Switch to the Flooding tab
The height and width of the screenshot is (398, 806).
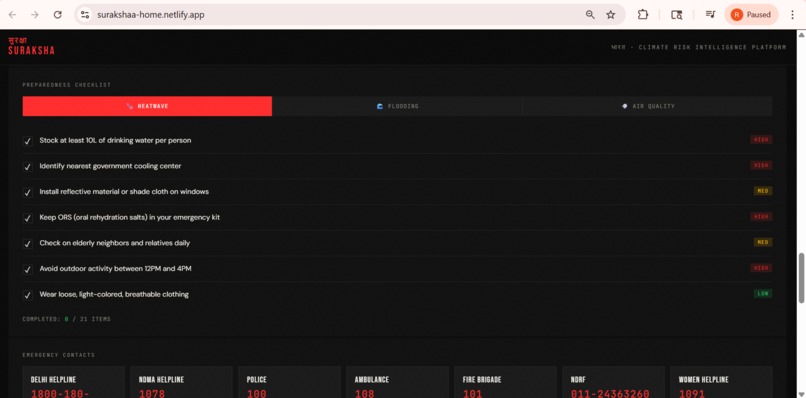click(x=397, y=106)
